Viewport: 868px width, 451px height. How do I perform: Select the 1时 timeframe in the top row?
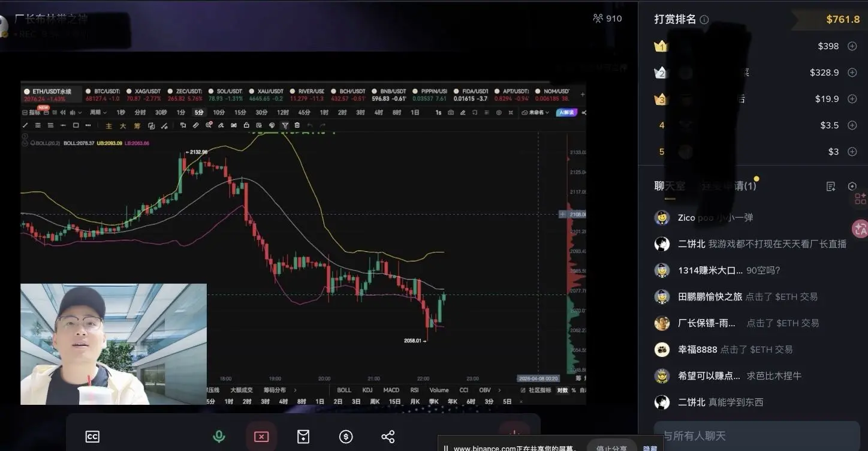pyautogui.click(x=324, y=112)
